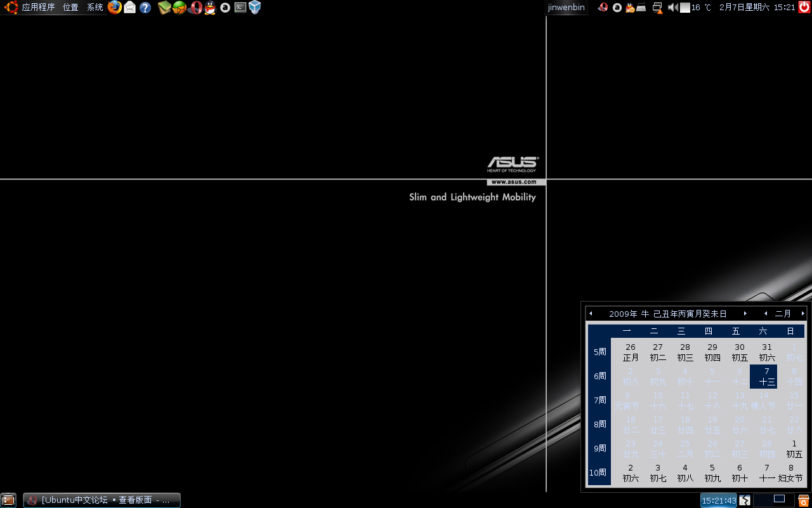Image resolution: width=812 pixels, height=508 pixels.
Task: Launch QQ penguin from the panel launchers
Action: [x=210, y=8]
